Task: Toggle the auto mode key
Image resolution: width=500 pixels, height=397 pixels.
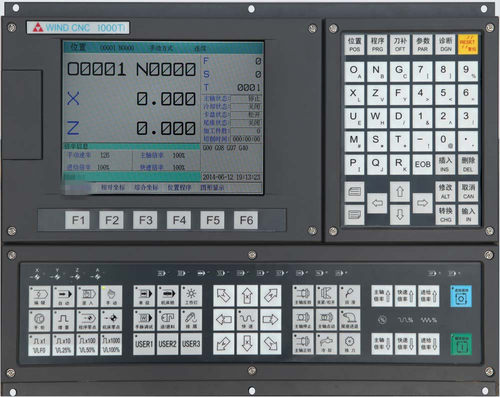Action: [63, 296]
